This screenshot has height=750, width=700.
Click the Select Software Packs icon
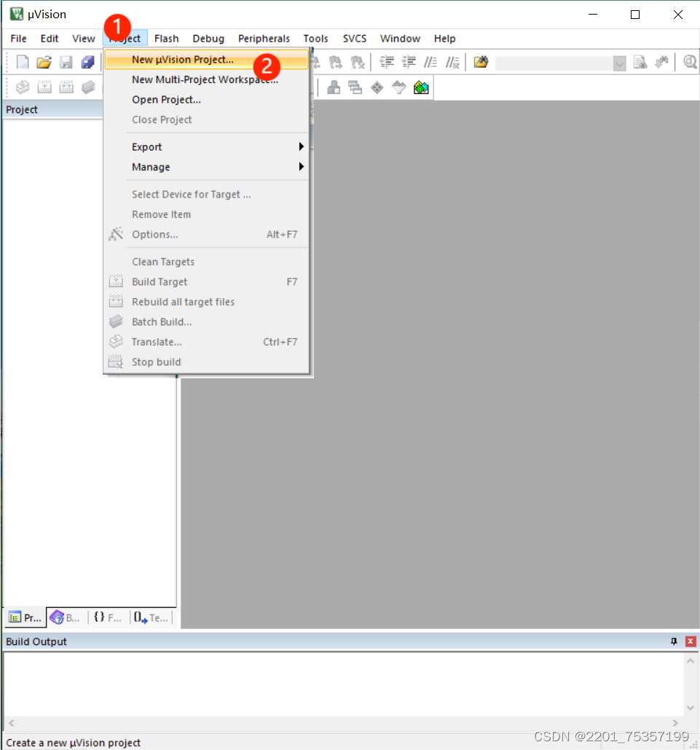click(x=398, y=87)
